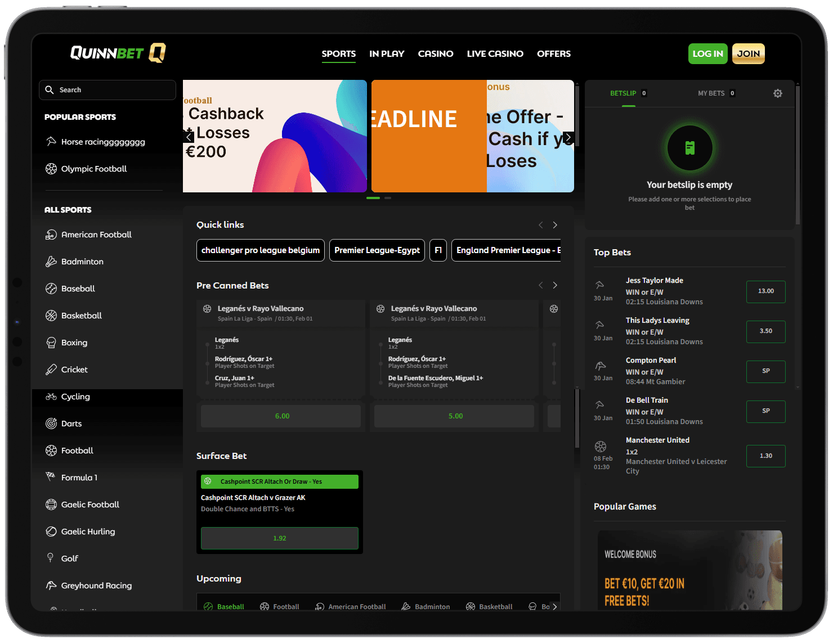This screenshot has width=833, height=644.
Task: Select the BETSLIP tab
Action: point(629,93)
